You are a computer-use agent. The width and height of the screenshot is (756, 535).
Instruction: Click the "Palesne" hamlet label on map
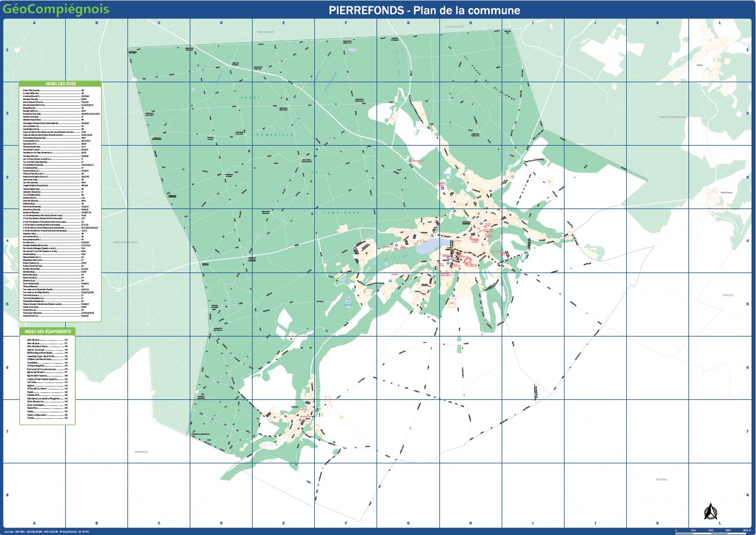[295, 407]
